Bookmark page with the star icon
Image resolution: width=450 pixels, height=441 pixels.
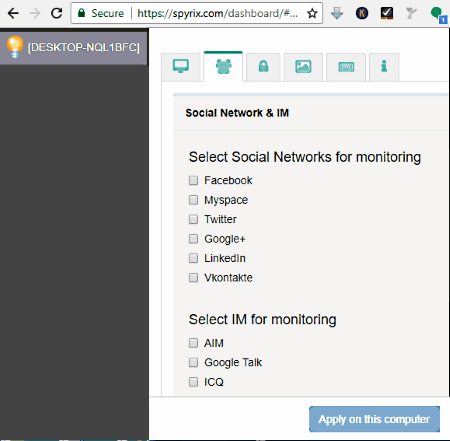point(312,13)
